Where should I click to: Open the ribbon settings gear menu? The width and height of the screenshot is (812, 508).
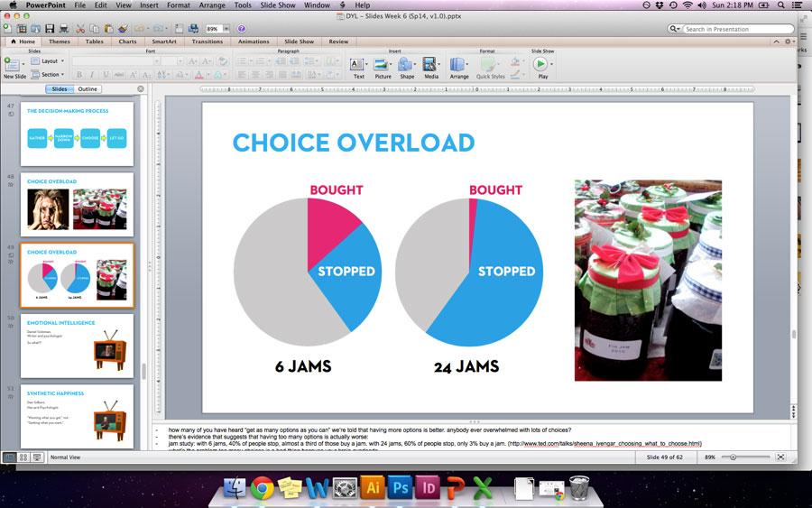point(788,42)
